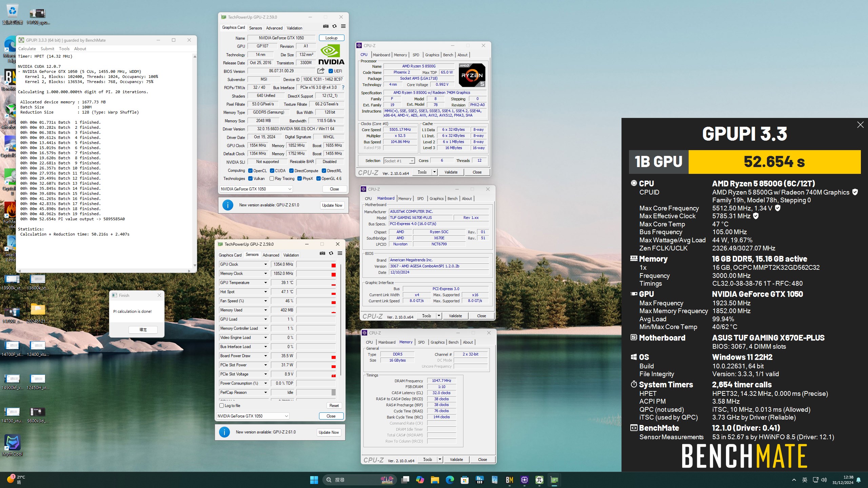Open the GPU selector dropdown in Sensors GPU-Z
The height and width of the screenshot is (488, 868).
coord(253,416)
